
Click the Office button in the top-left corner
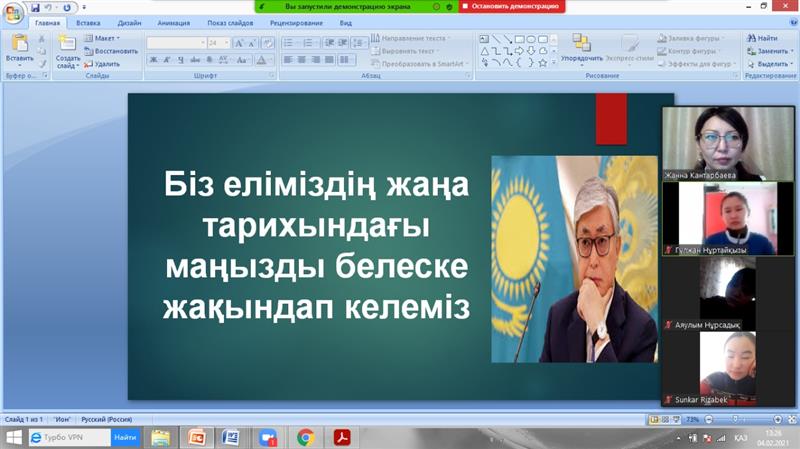coord(13,12)
